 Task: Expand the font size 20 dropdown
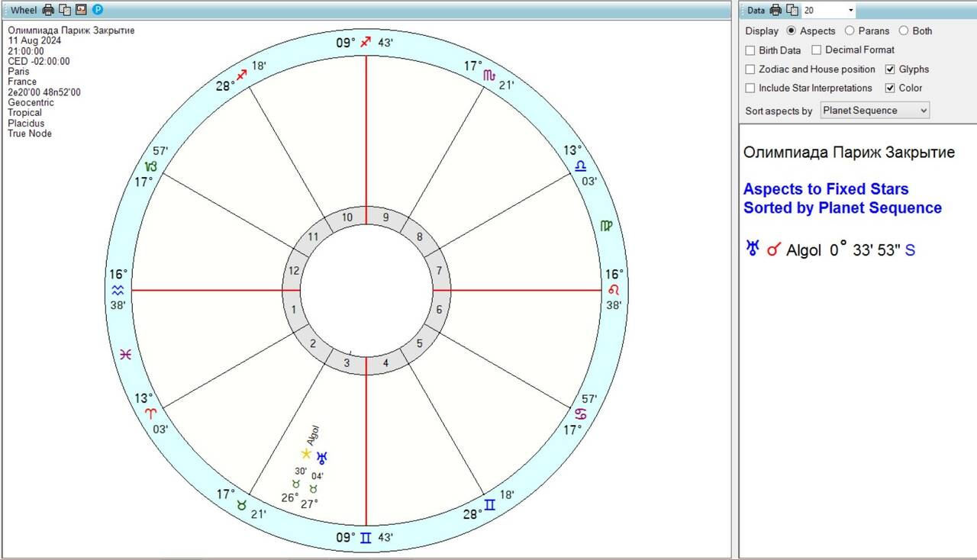pos(850,10)
